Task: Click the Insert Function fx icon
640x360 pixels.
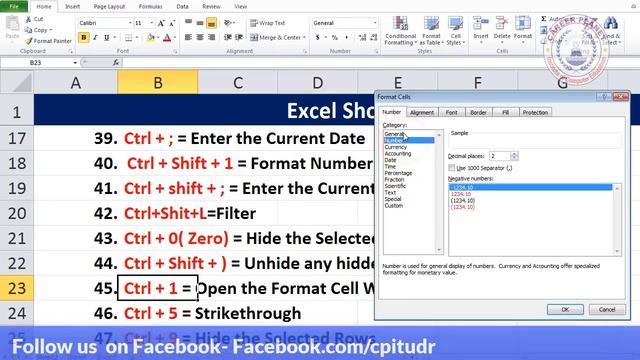Action: (116, 62)
